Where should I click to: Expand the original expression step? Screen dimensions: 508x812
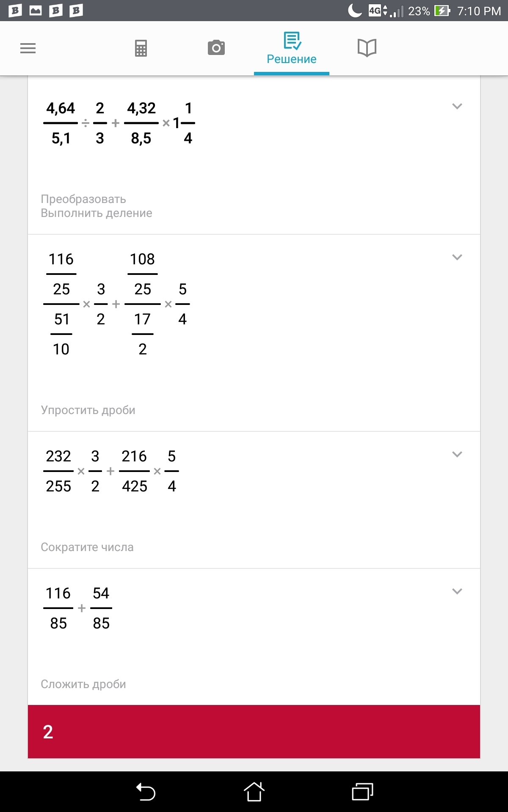(x=457, y=106)
